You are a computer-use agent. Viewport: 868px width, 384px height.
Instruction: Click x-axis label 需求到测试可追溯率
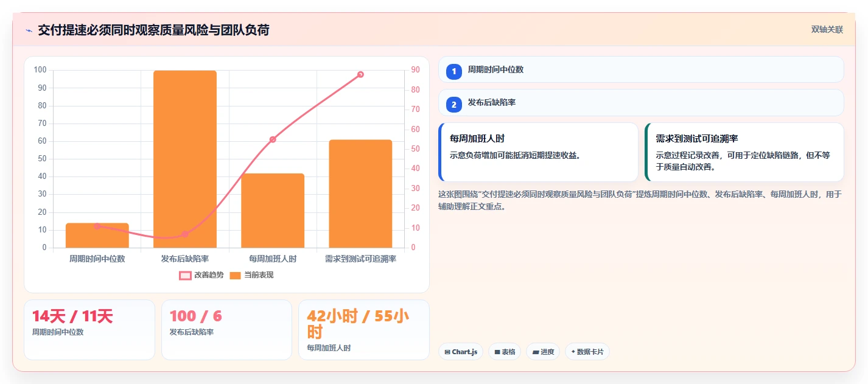(x=360, y=259)
